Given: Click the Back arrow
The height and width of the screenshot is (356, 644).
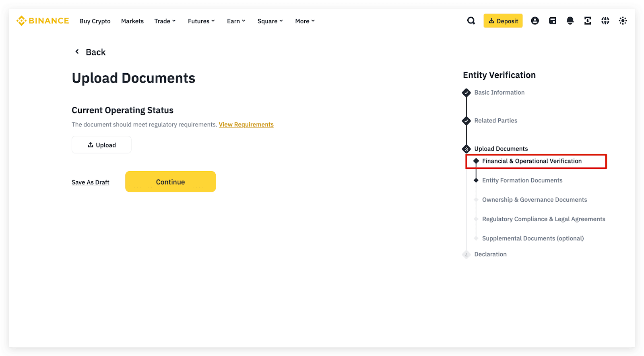Looking at the screenshot, I should coord(77,52).
